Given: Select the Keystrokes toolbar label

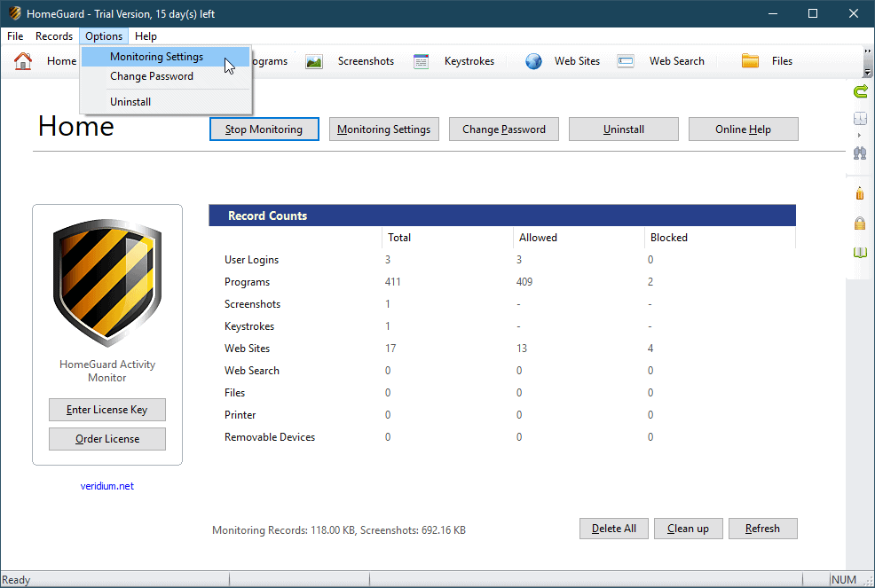Looking at the screenshot, I should coord(469,61).
